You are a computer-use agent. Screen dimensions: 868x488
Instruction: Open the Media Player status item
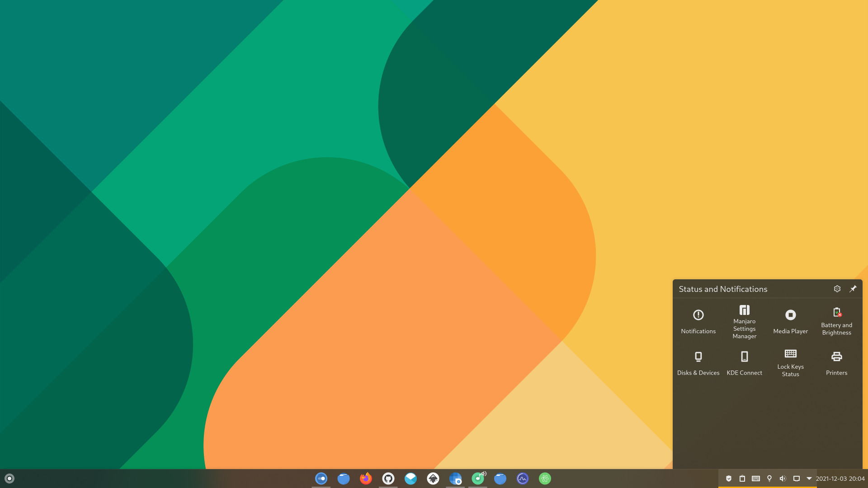(790, 322)
